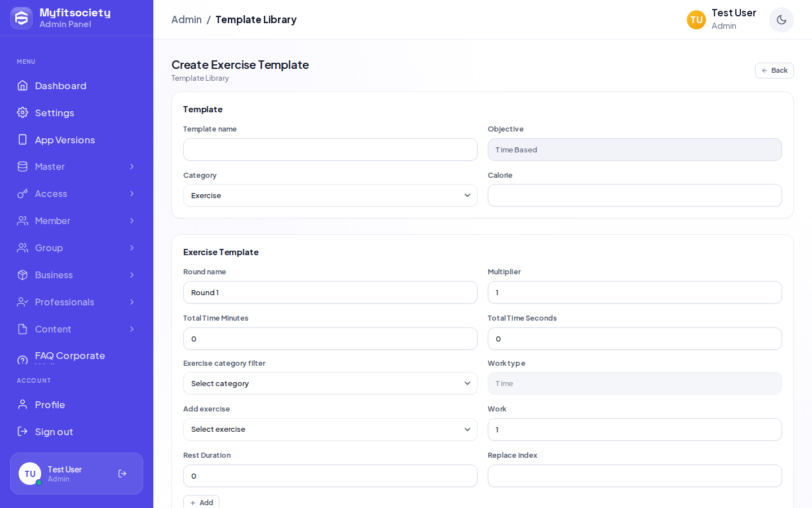Click the logout icon in user card
Viewport: 812px width, 508px height.
coord(122,474)
